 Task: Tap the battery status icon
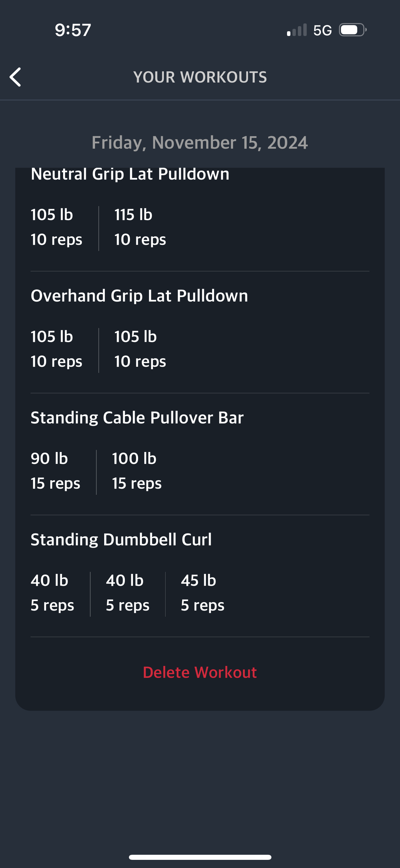(x=353, y=30)
